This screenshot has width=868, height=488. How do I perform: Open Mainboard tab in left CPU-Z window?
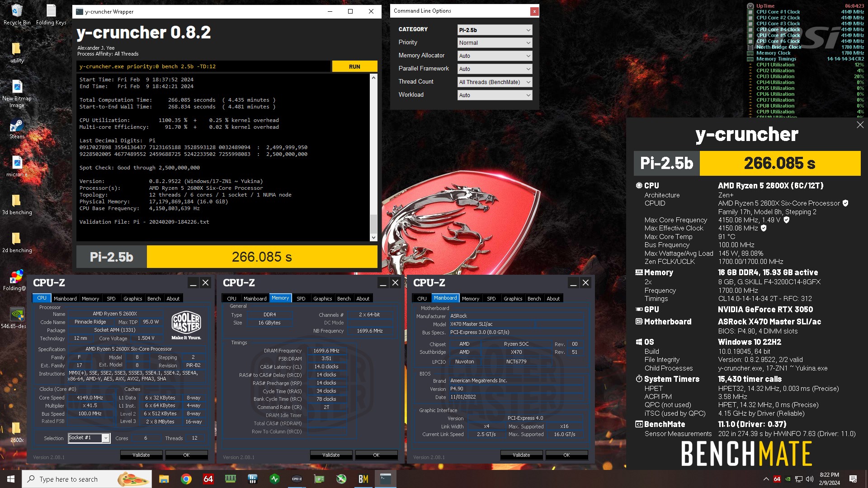coord(65,299)
